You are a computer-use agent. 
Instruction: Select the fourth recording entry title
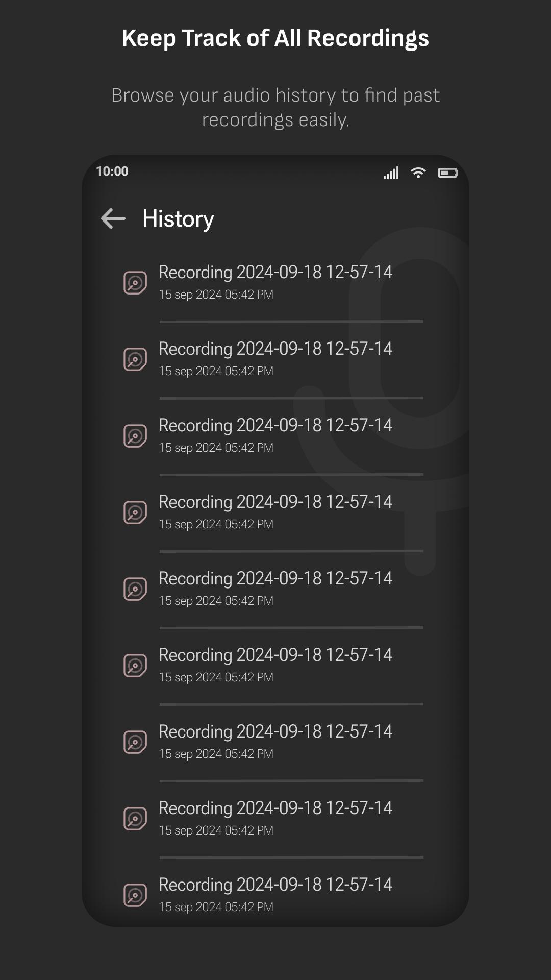275,502
